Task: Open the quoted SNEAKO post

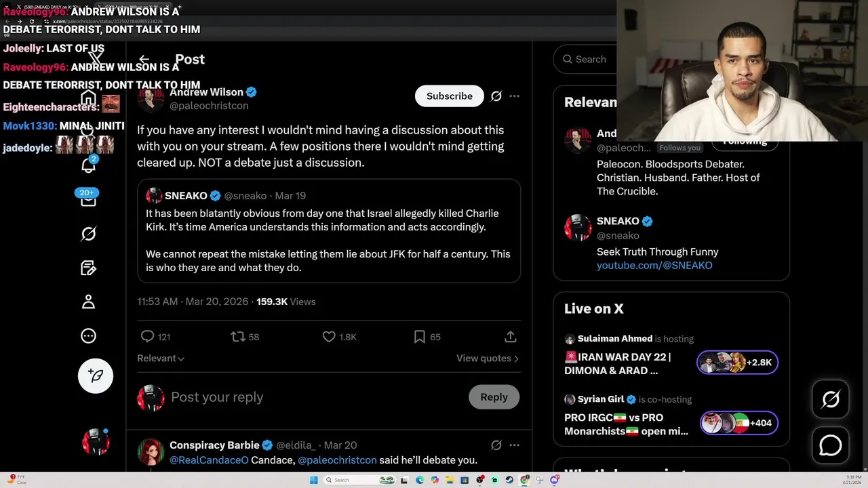Action: tap(329, 230)
